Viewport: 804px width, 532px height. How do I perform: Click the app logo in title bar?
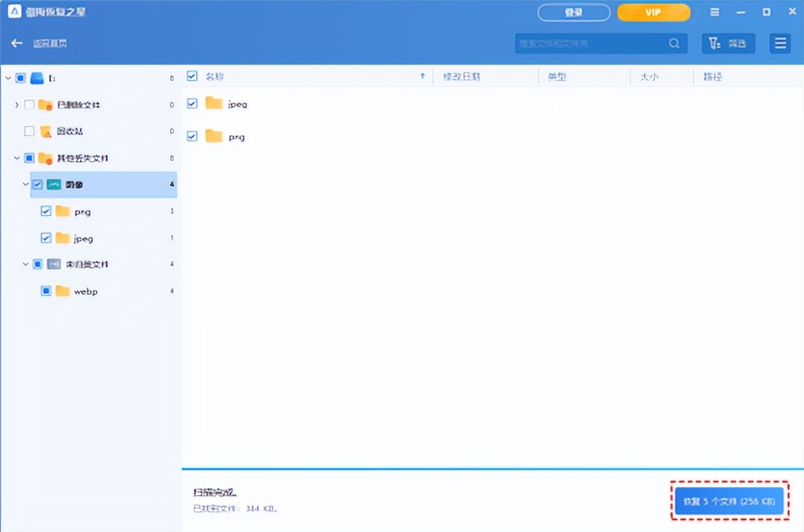(x=15, y=13)
